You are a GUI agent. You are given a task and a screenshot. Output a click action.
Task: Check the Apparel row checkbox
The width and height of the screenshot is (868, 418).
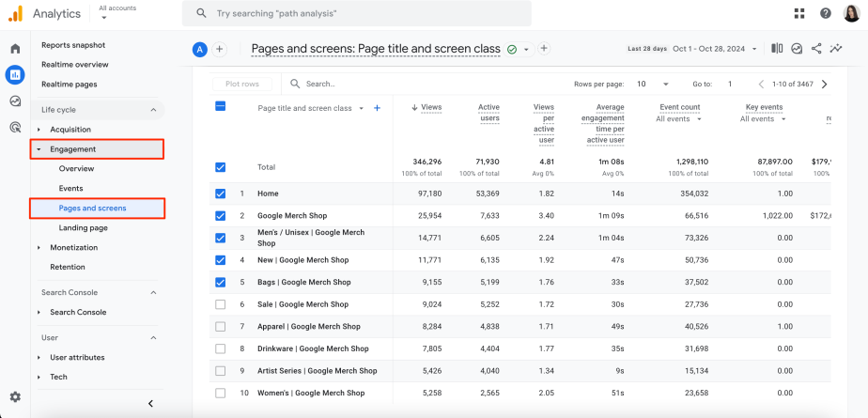point(221,327)
